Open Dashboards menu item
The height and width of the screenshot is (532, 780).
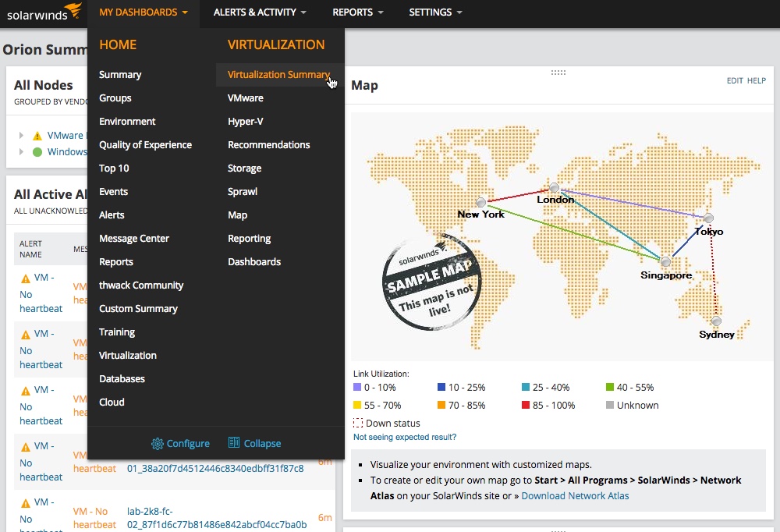coord(254,262)
